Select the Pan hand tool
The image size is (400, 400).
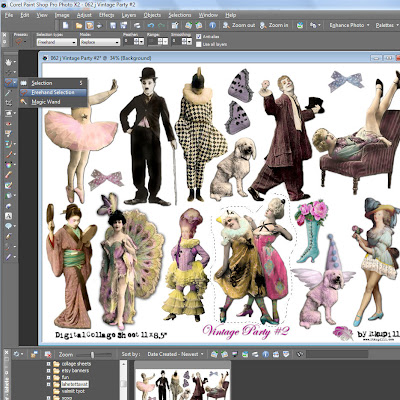click(8, 62)
